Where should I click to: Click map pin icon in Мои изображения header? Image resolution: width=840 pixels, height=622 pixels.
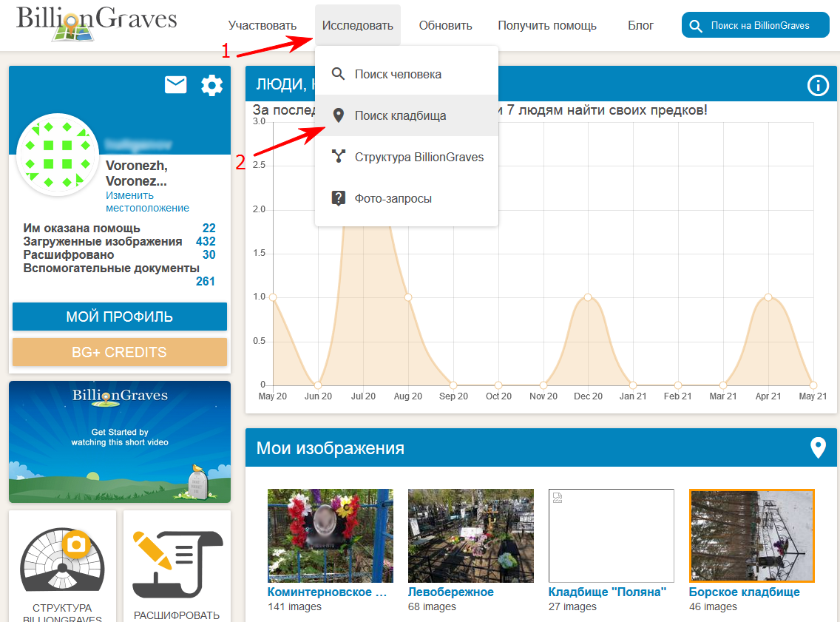[x=818, y=447]
